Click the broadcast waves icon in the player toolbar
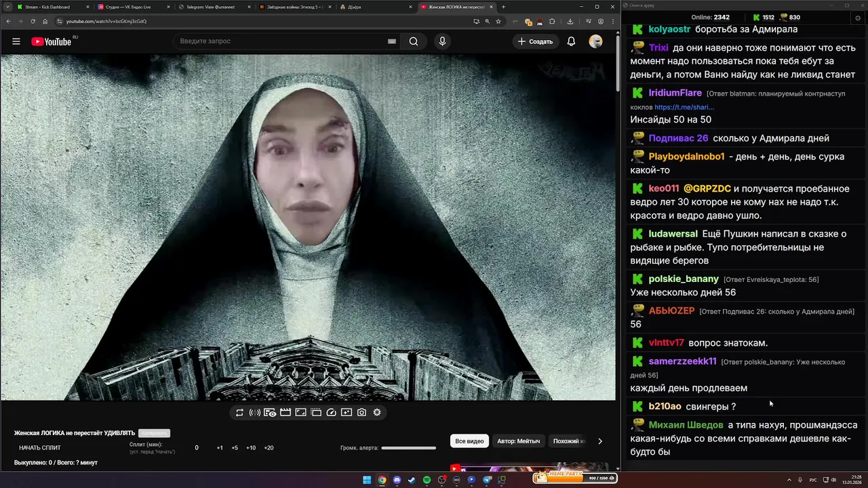 point(255,412)
